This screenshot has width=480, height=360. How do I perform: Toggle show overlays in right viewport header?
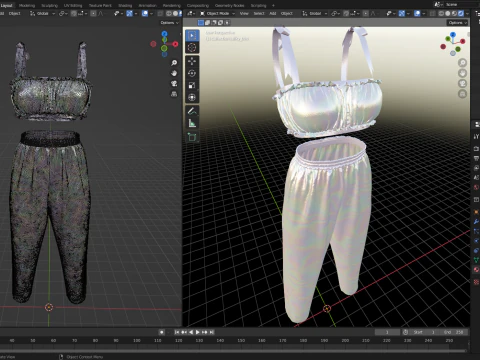coord(417,13)
